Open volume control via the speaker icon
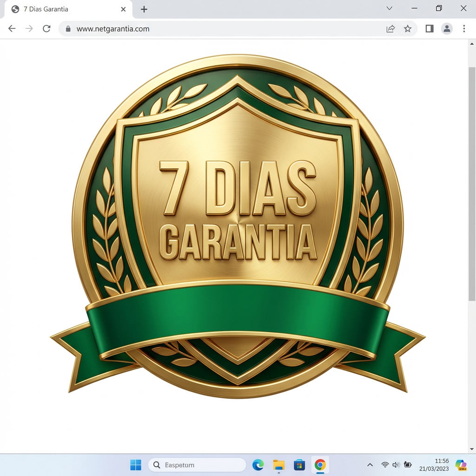Viewport: 476px width, 476px height. (x=396, y=464)
